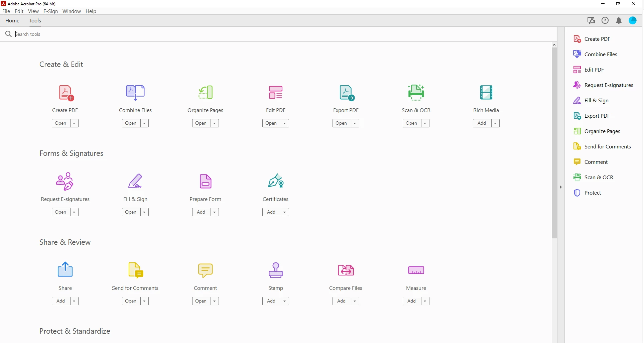Click the scrollbar up arrow
Screen dimensions: 644x343
coord(554,45)
